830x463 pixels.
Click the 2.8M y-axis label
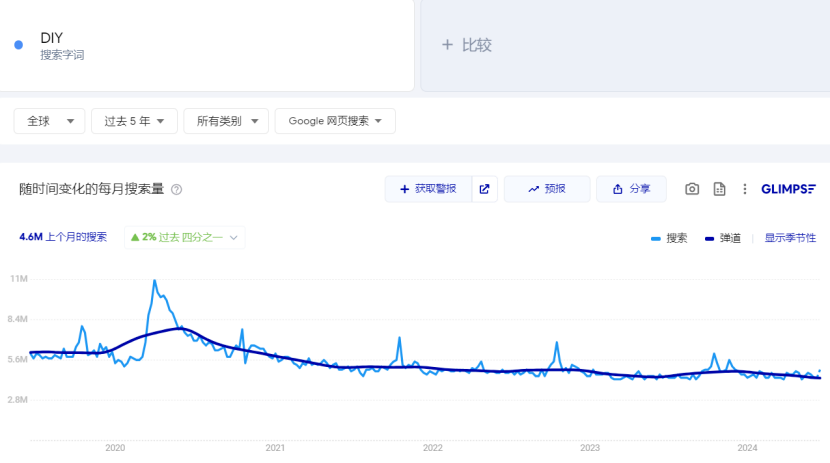pos(17,400)
